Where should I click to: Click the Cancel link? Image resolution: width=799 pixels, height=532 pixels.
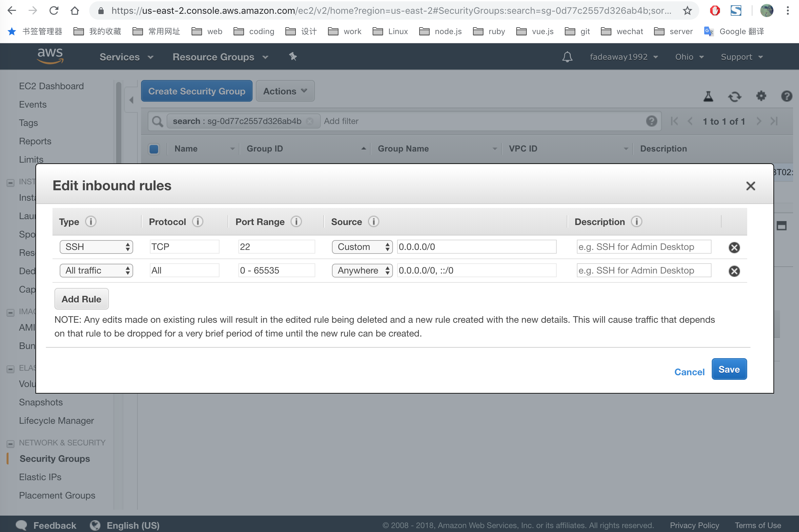tap(689, 372)
